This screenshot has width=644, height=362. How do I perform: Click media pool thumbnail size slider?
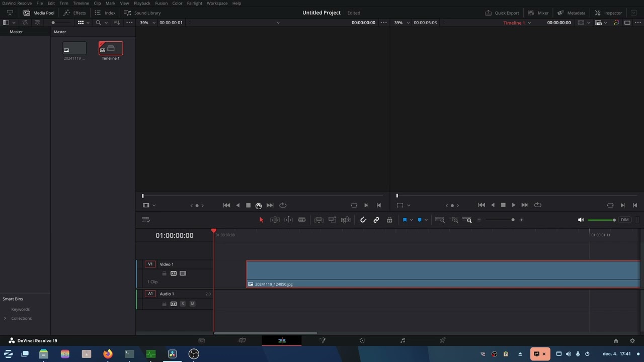tap(53, 23)
